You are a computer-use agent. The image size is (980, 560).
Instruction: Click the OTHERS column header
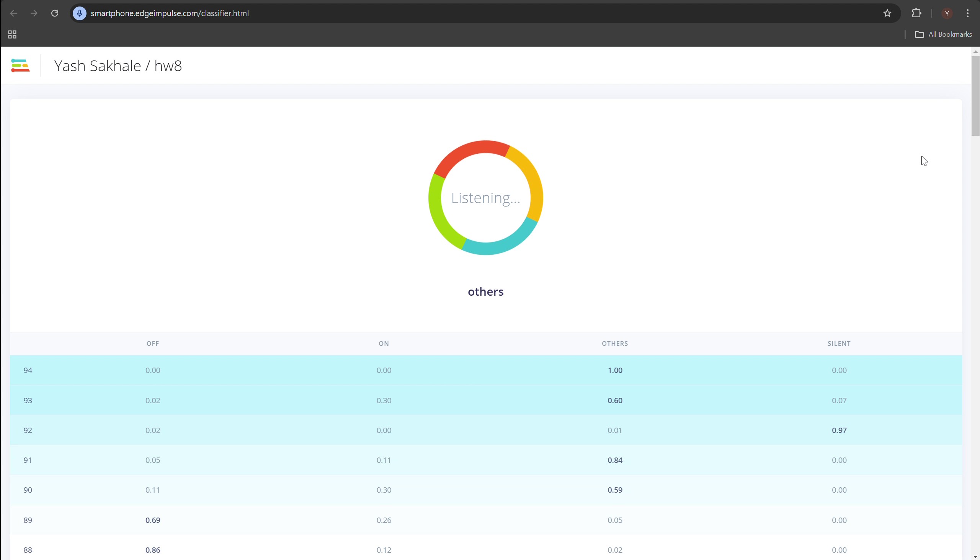click(x=615, y=343)
